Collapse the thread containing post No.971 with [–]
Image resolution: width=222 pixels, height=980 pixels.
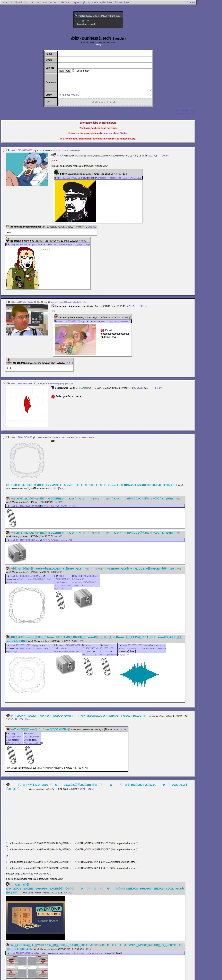pos(4,783)
